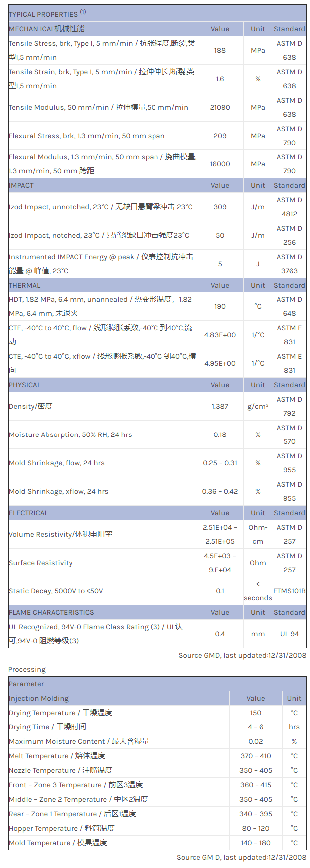This screenshot has width=310, height=868.
Task: Select the HDT value 190
Action: point(220,306)
